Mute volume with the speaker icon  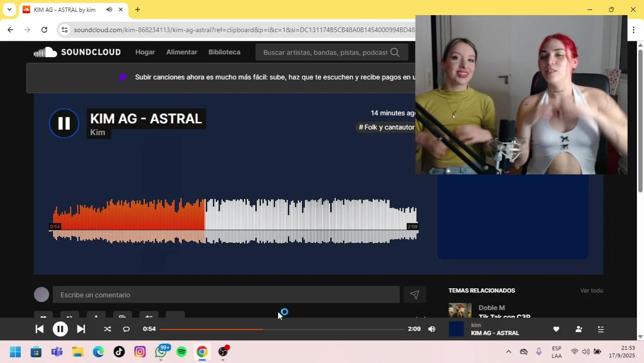[432, 329]
